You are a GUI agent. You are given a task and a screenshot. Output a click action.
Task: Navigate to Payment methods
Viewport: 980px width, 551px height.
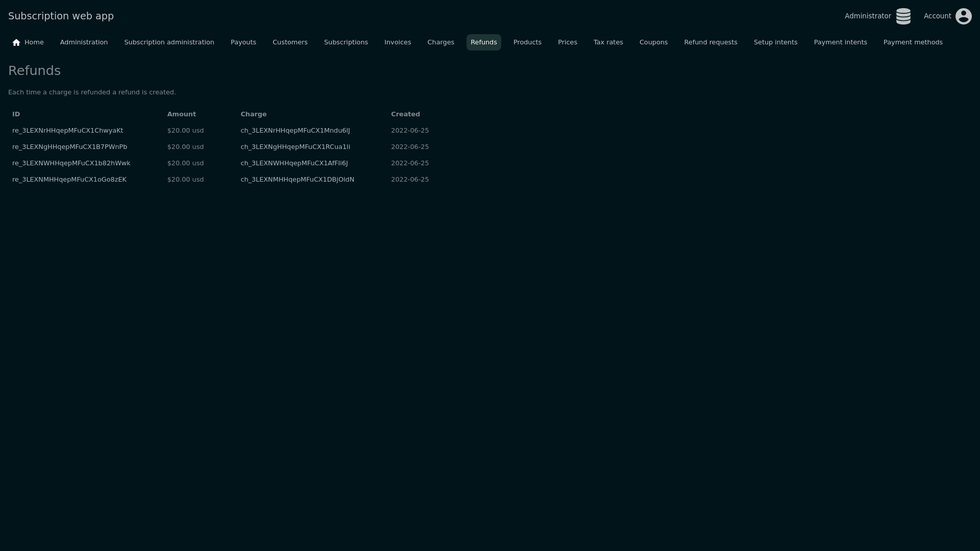[913, 42]
